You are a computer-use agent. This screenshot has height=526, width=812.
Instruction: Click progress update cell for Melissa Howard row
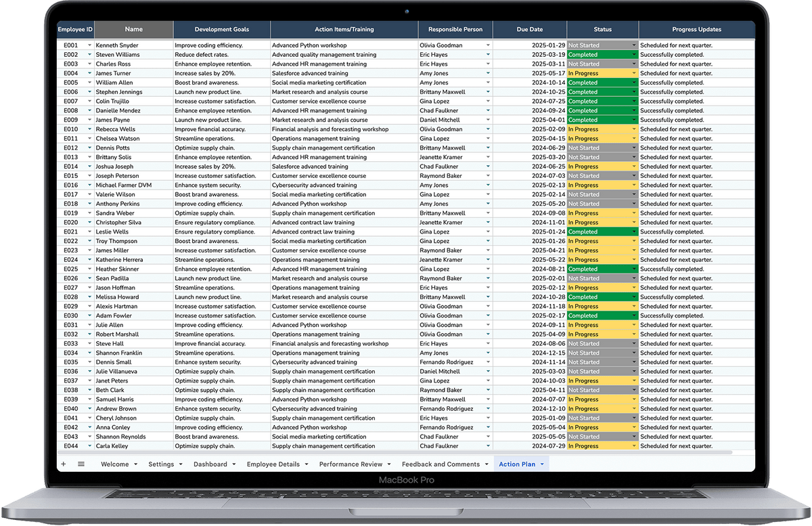(x=697, y=297)
